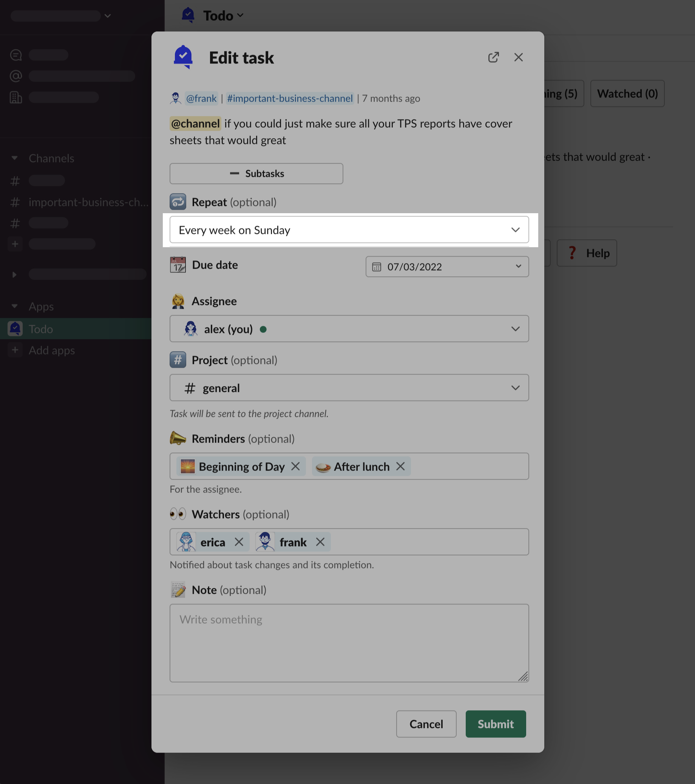
Task: Collapse the Channels section in sidebar
Action: point(15,158)
